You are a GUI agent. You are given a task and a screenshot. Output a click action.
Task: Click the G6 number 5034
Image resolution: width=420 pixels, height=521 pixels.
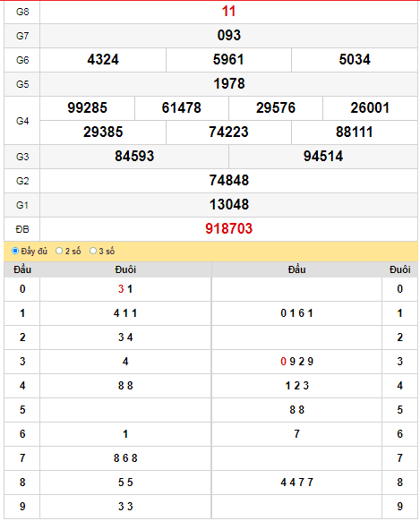point(355,60)
